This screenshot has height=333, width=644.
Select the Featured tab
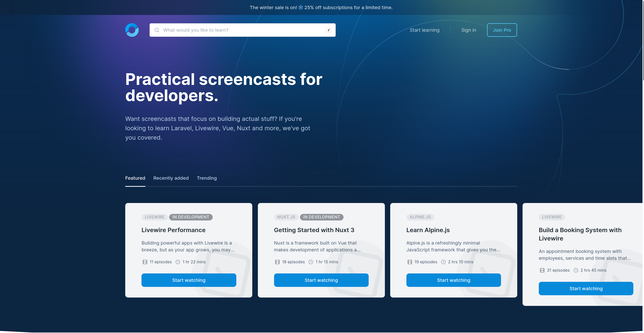(135, 178)
